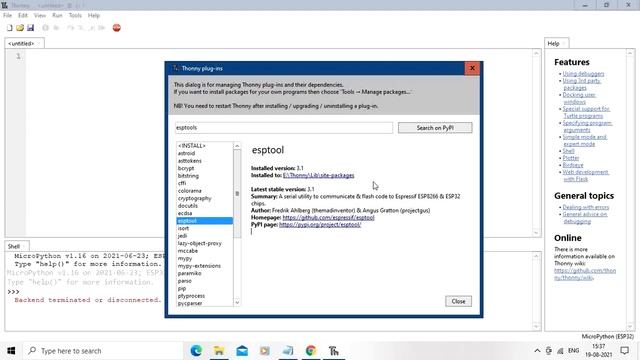The image size is (640, 360).
Task: Select highlighted esptool in package list
Action: coord(204,221)
